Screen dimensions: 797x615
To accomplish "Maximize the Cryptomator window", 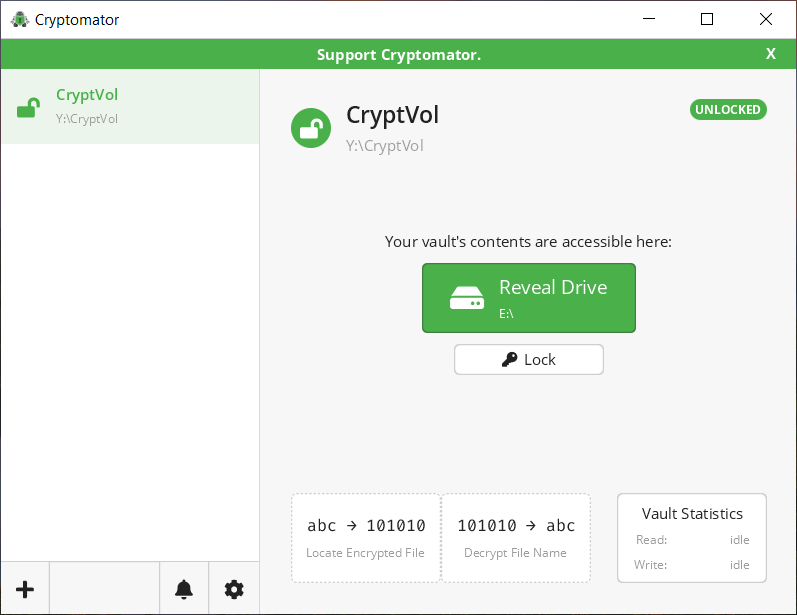I will coord(707,19).
